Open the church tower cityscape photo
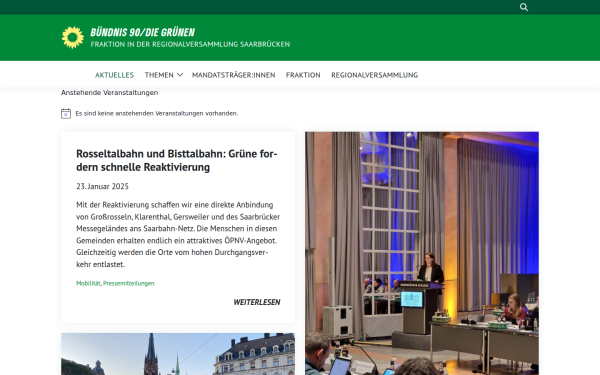The width and height of the screenshot is (600, 375). tap(178, 354)
